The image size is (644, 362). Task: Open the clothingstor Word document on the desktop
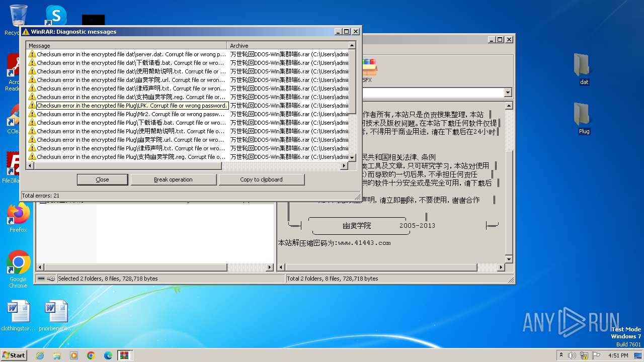(x=18, y=316)
